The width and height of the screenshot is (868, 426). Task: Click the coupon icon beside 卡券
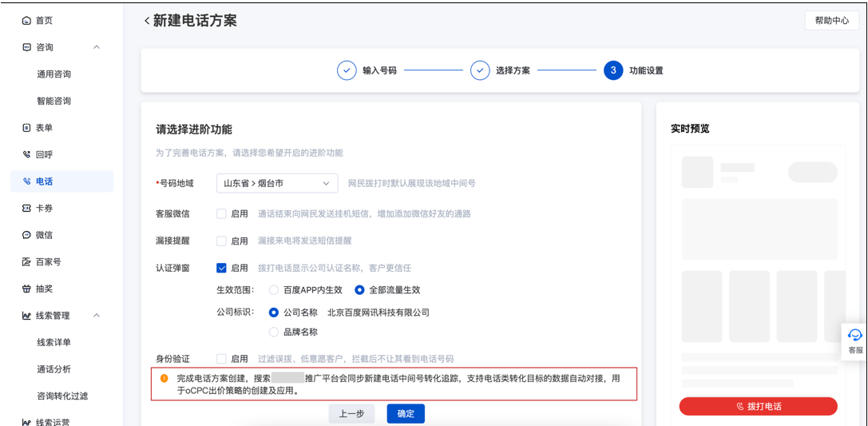26,209
